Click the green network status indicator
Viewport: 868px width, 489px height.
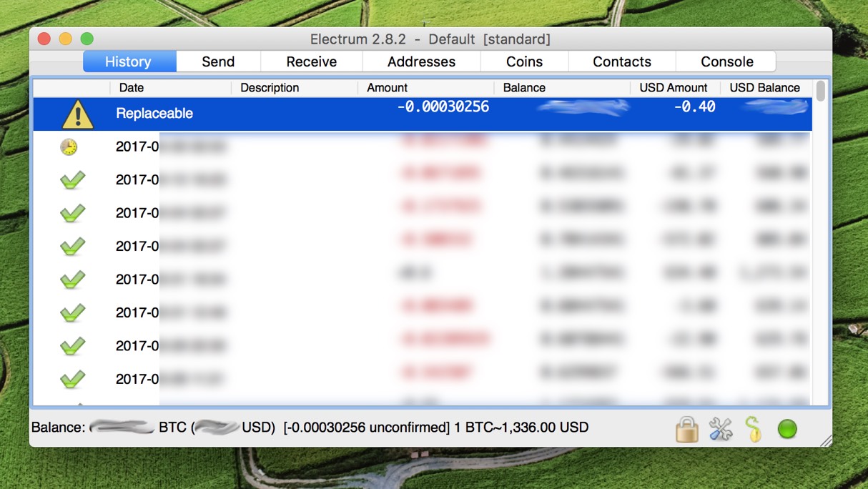(x=787, y=429)
